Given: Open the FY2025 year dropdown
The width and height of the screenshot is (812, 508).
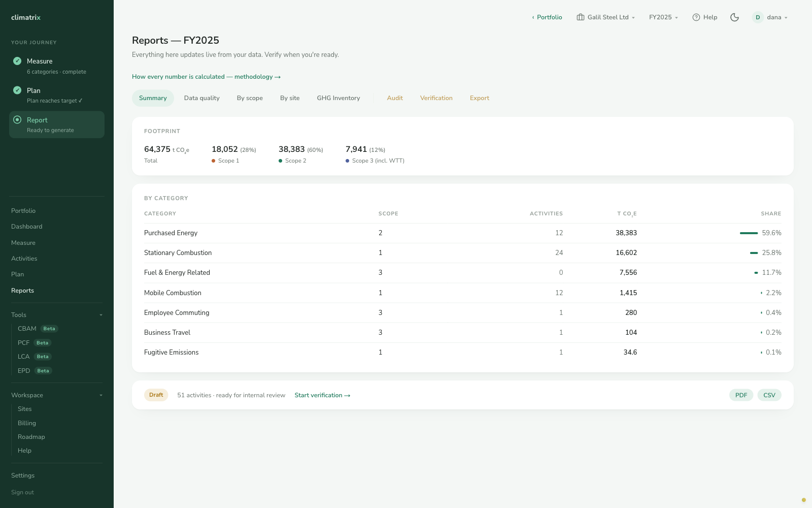Looking at the screenshot, I should pyautogui.click(x=663, y=17).
